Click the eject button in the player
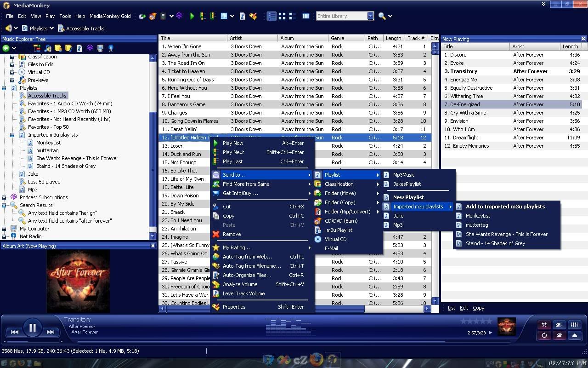The image size is (588, 368). (574, 335)
